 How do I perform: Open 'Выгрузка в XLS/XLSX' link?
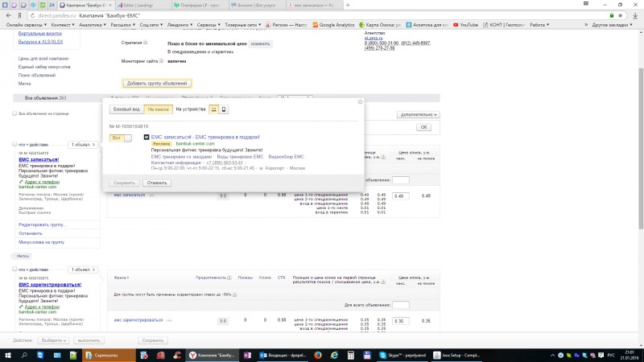click(41, 42)
